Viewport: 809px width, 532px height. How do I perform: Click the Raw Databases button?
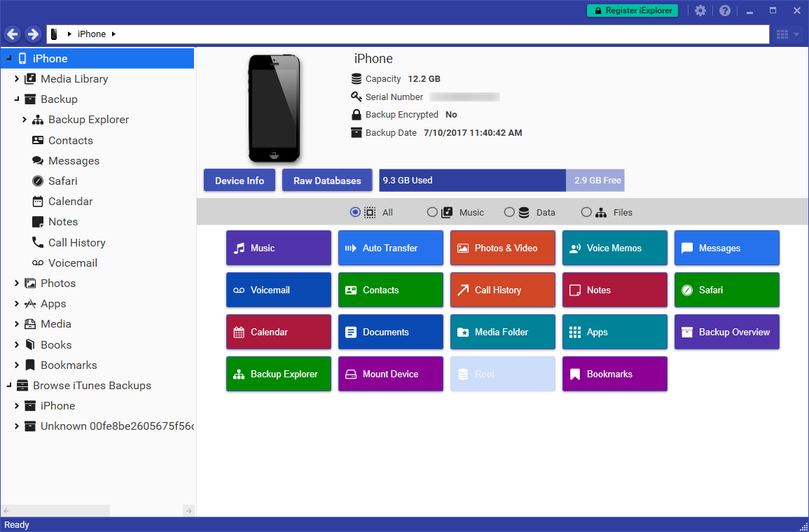327,181
